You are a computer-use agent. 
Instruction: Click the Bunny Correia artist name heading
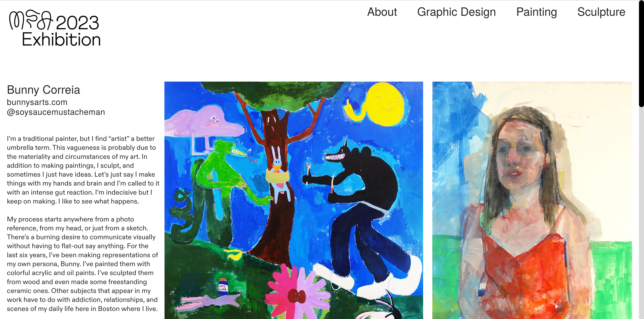(43, 89)
